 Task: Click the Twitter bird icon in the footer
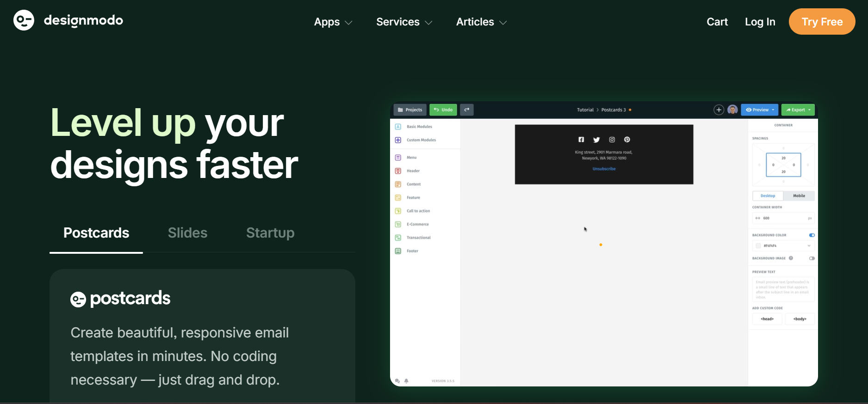click(x=596, y=140)
